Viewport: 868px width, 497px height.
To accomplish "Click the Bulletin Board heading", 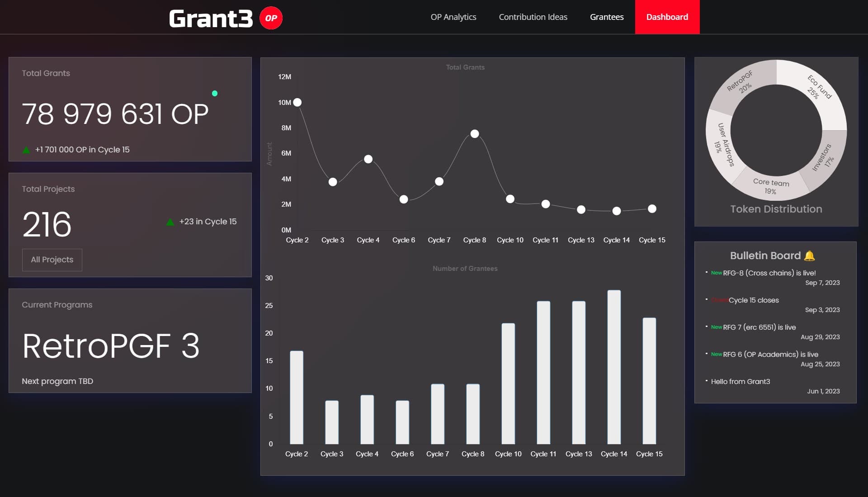I will tap(765, 256).
